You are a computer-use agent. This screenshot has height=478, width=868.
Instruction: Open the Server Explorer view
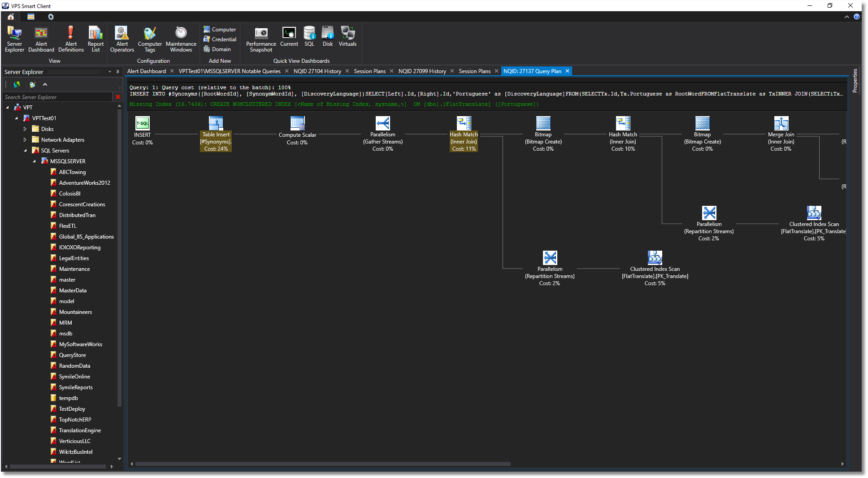pyautogui.click(x=14, y=39)
